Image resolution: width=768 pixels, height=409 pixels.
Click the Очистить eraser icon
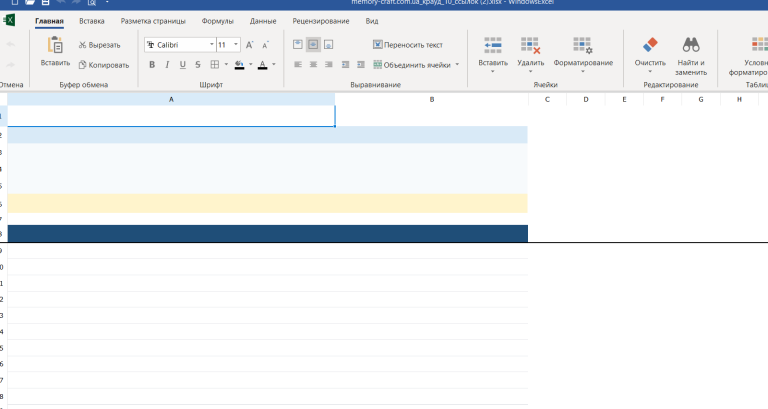click(650, 45)
